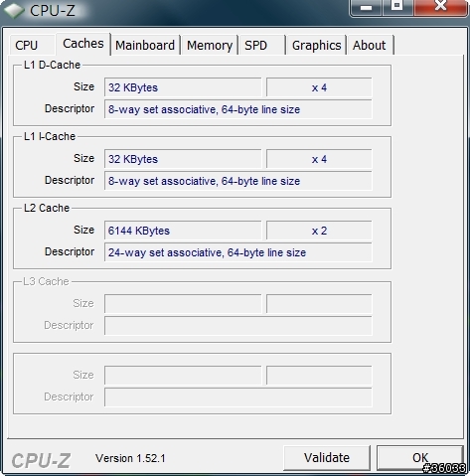Click the OK button
The height and width of the screenshot is (476, 470).
tap(420, 458)
